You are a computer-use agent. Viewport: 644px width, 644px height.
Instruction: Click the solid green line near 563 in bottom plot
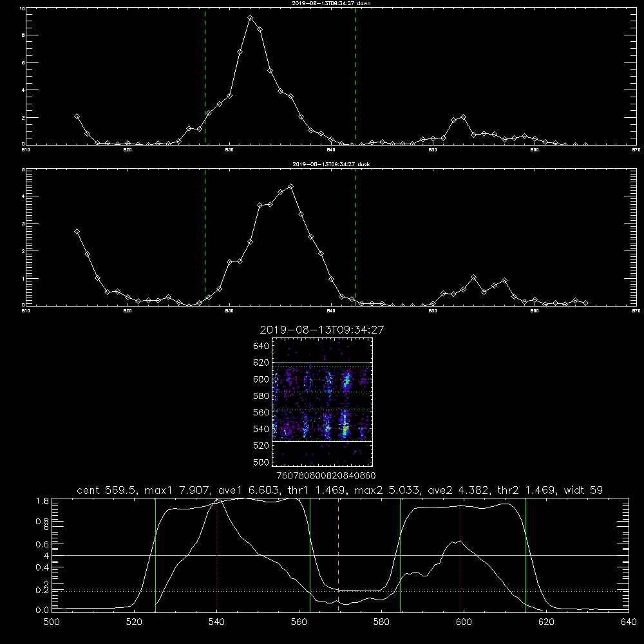[x=310, y=555]
